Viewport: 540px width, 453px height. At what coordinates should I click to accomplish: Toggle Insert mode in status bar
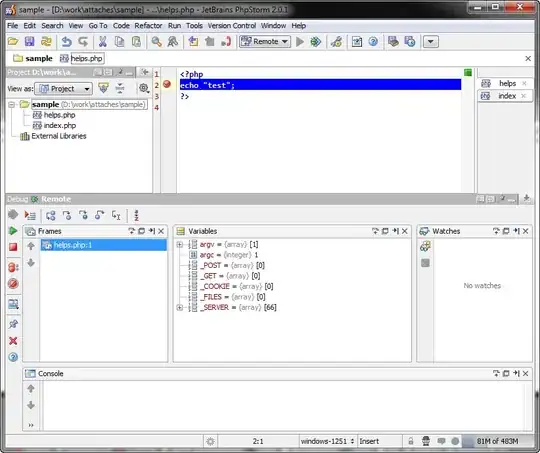[369, 441]
